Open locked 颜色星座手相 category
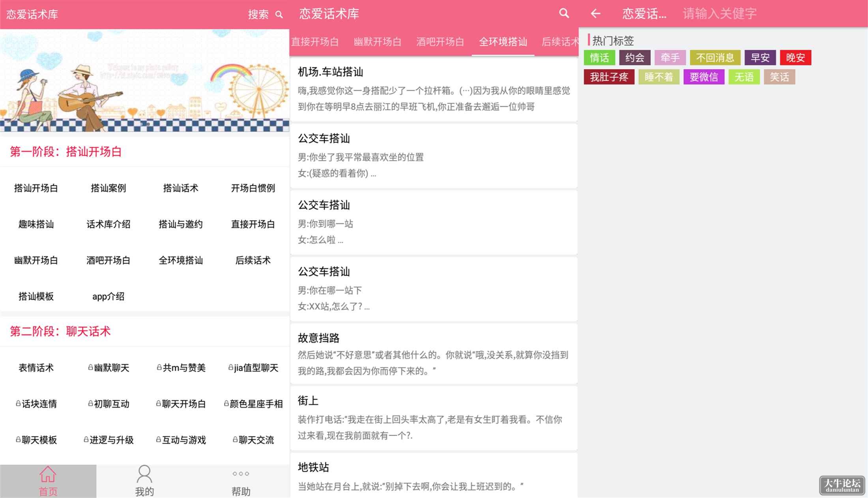Image resolution: width=868 pixels, height=498 pixels. coord(253,404)
